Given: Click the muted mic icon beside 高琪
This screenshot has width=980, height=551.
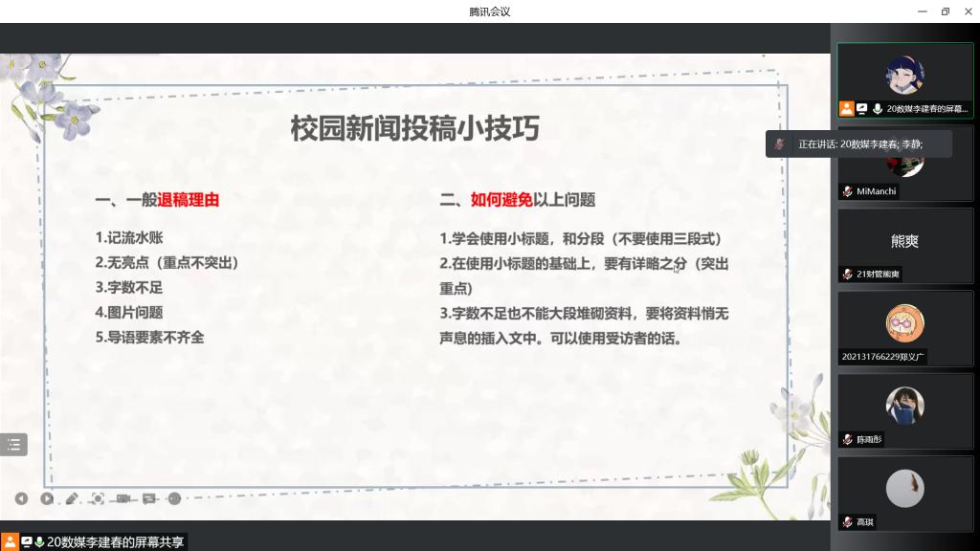Looking at the screenshot, I should (x=847, y=521).
